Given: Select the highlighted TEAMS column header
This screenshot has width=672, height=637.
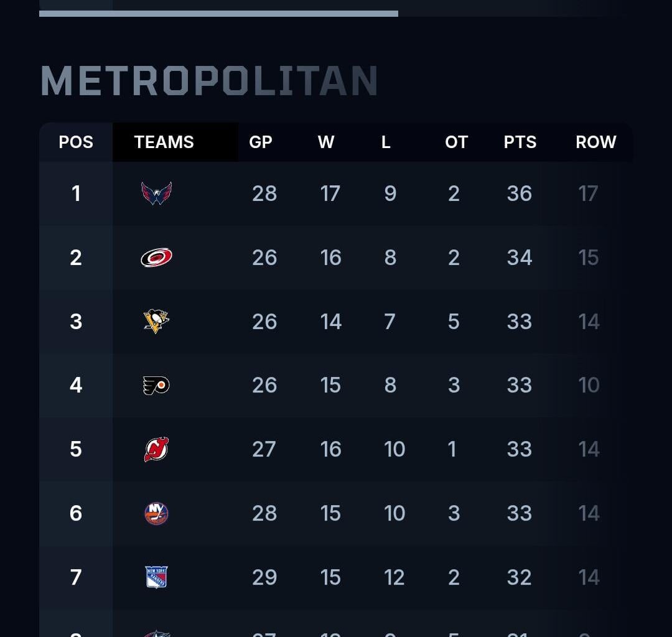Looking at the screenshot, I should [x=164, y=142].
